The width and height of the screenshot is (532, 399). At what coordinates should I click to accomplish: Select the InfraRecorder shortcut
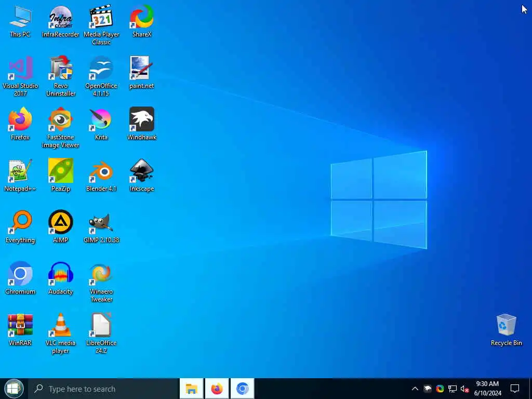[60, 21]
